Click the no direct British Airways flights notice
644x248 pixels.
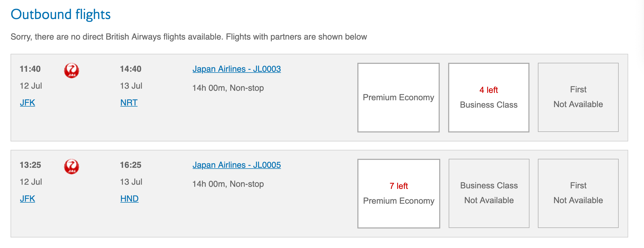(x=188, y=37)
